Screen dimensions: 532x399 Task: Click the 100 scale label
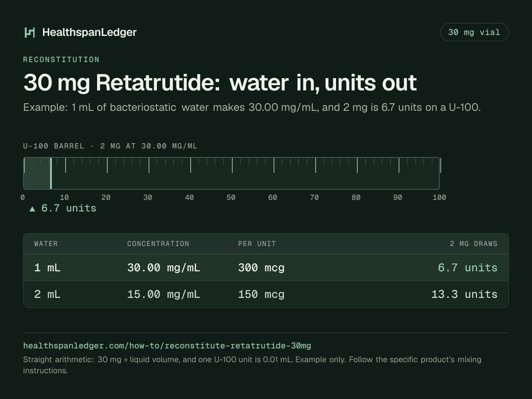tap(439, 197)
